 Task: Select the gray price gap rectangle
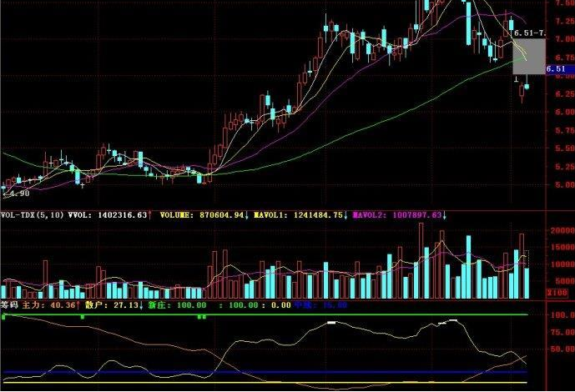[529, 56]
